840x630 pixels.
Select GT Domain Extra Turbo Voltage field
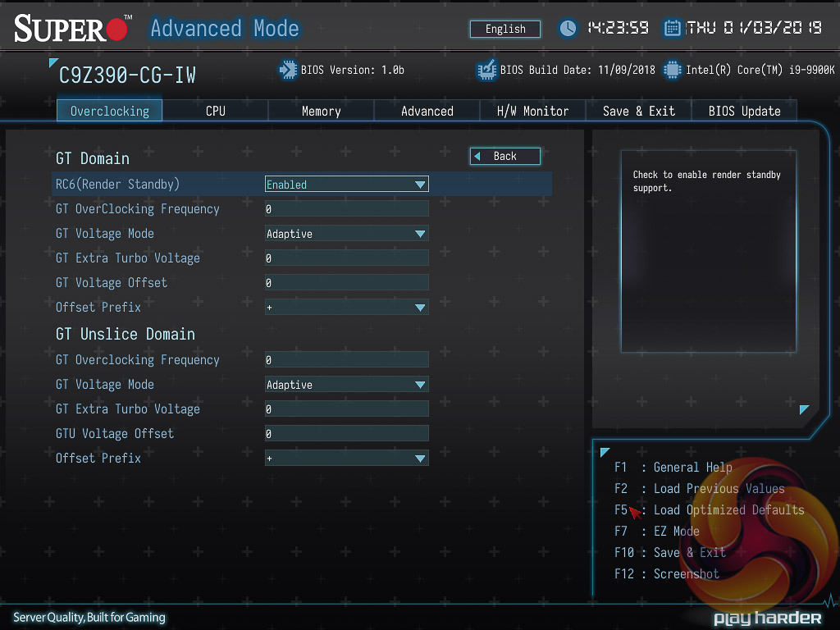point(347,258)
